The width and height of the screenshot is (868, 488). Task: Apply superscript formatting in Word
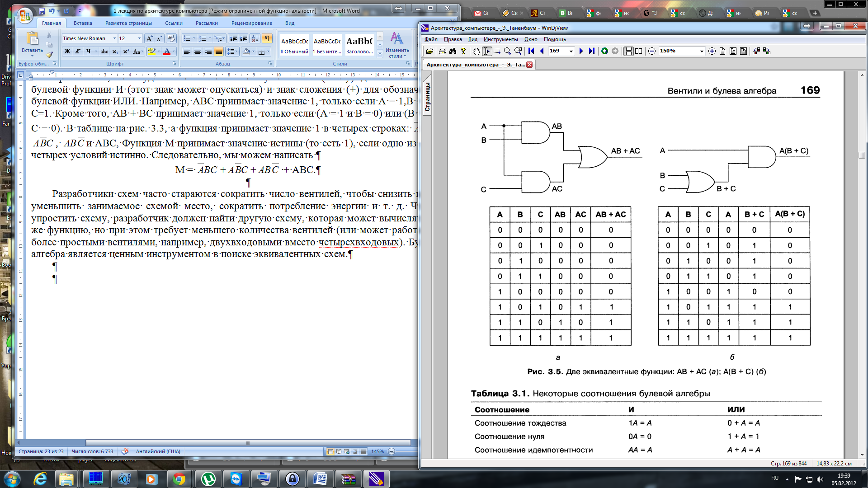[x=126, y=52]
